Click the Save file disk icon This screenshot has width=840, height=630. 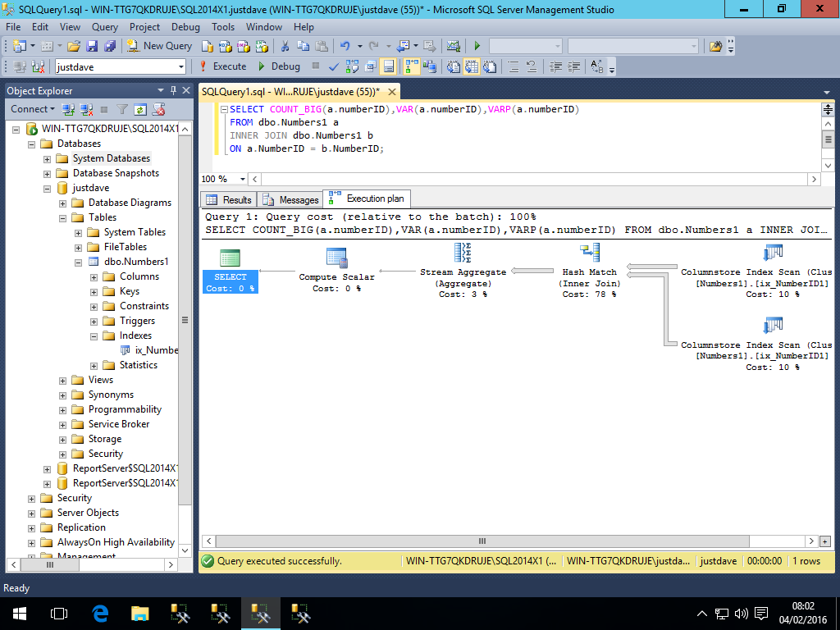[92, 46]
